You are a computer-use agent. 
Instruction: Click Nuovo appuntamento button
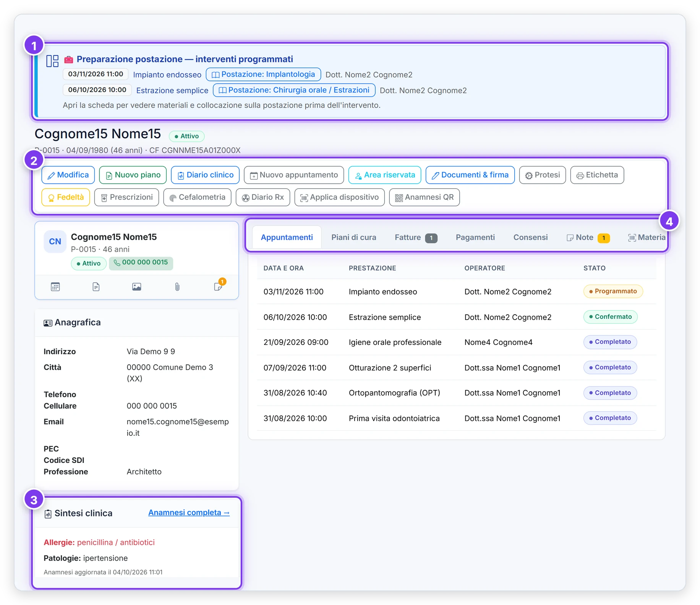[294, 175]
